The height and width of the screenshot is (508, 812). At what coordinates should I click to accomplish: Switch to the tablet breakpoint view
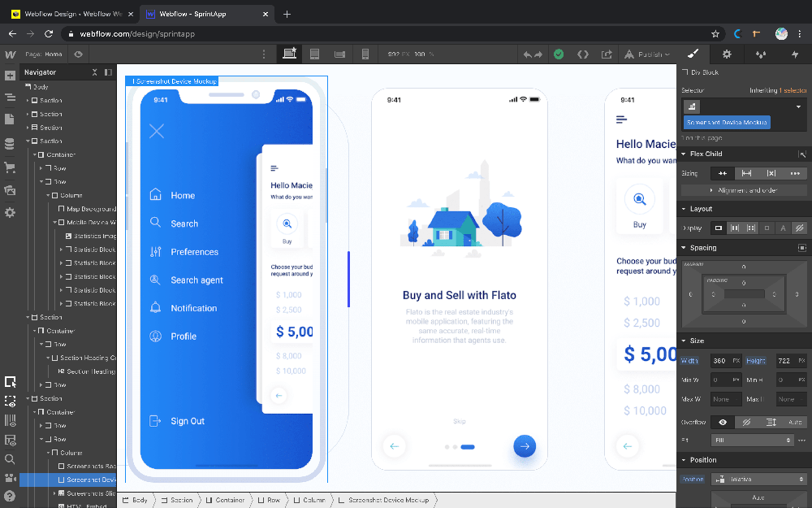pos(314,54)
